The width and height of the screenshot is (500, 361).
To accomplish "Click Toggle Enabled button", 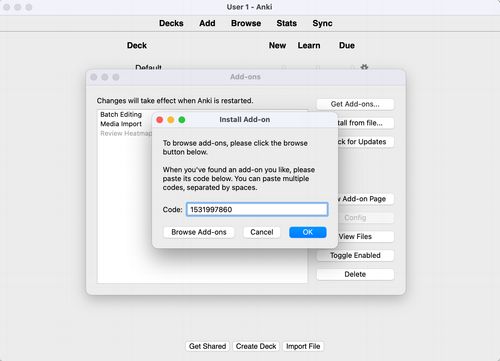I will [x=355, y=255].
